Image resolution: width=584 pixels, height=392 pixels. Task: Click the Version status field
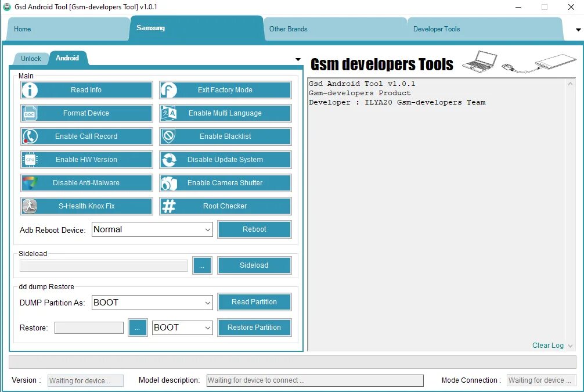[x=86, y=380]
